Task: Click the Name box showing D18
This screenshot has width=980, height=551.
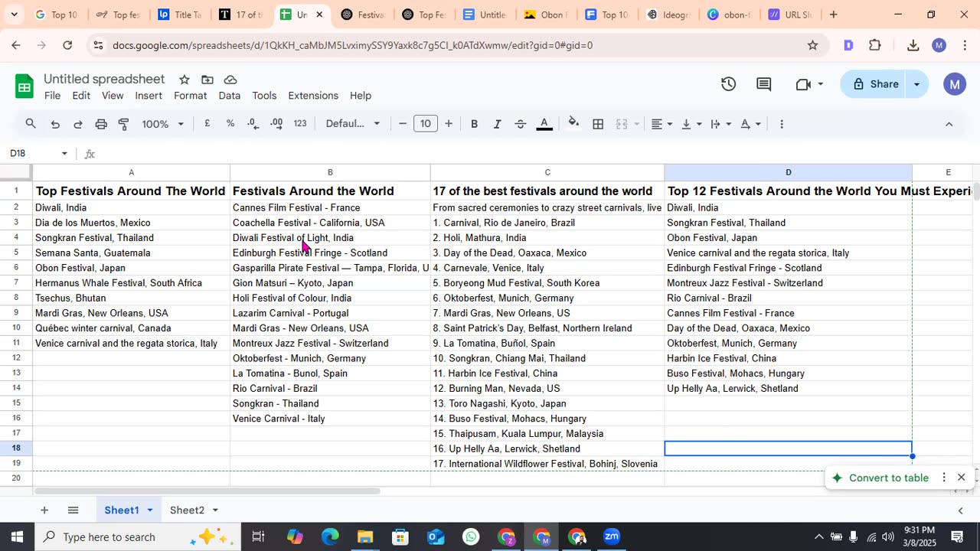Action: coord(38,154)
